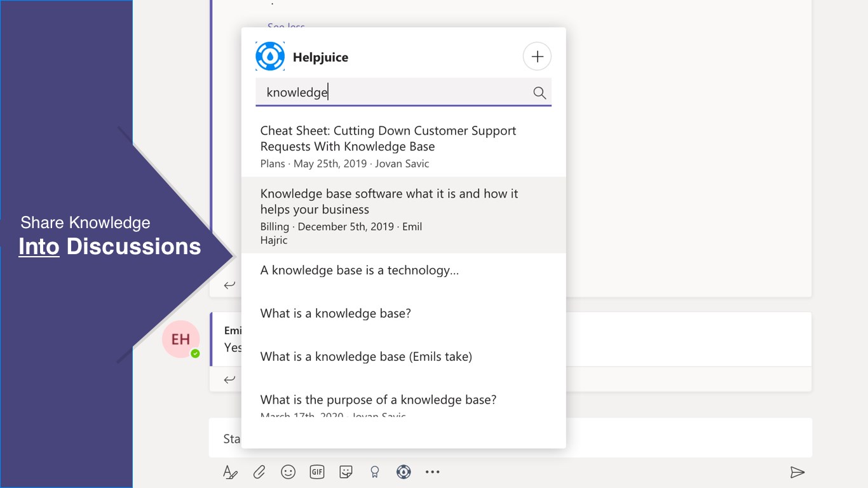This screenshot has height=488, width=868.
Task: Select the "Cheat Sheet: Cutting Down Customer Support" result
Action: pyautogui.click(x=403, y=147)
